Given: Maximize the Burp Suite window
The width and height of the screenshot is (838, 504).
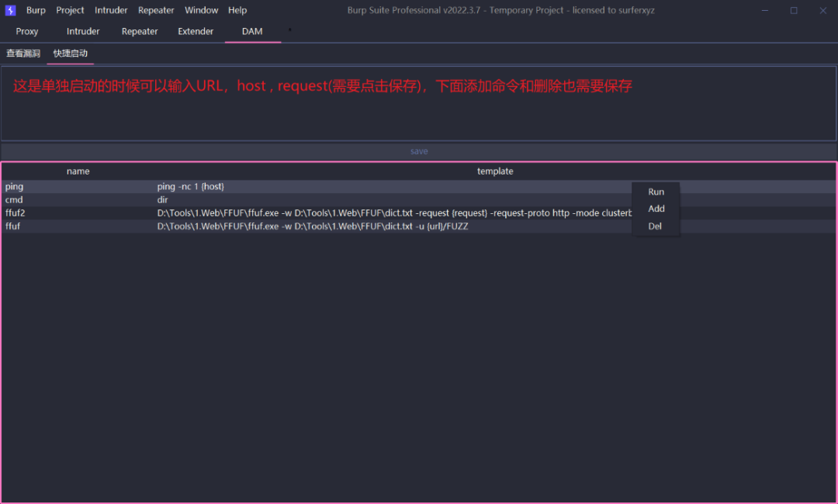Looking at the screenshot, I should click(x=794, y=10).
